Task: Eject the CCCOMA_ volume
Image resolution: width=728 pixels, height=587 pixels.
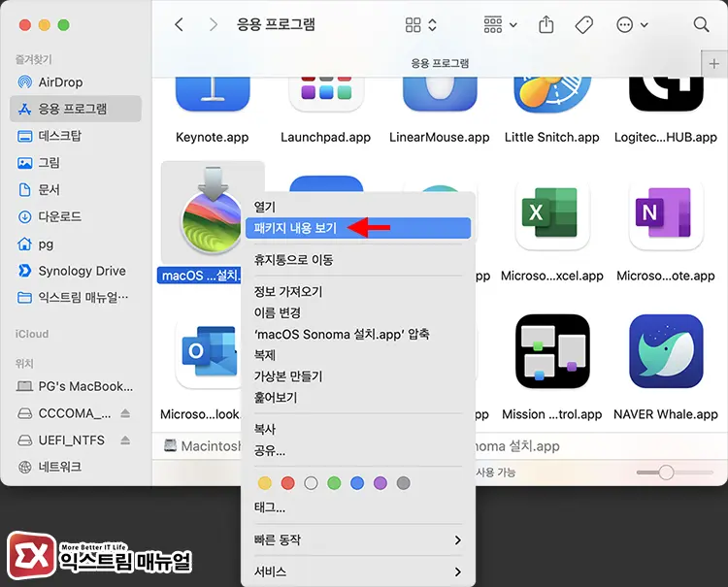Action: pyautogui.click(x=125, y=413)
